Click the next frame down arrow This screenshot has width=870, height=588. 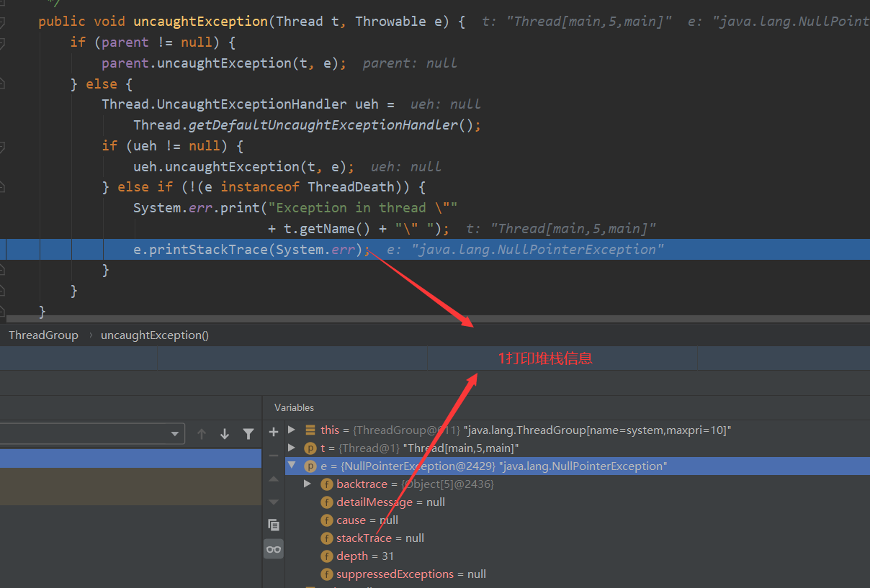pos(225,434)
